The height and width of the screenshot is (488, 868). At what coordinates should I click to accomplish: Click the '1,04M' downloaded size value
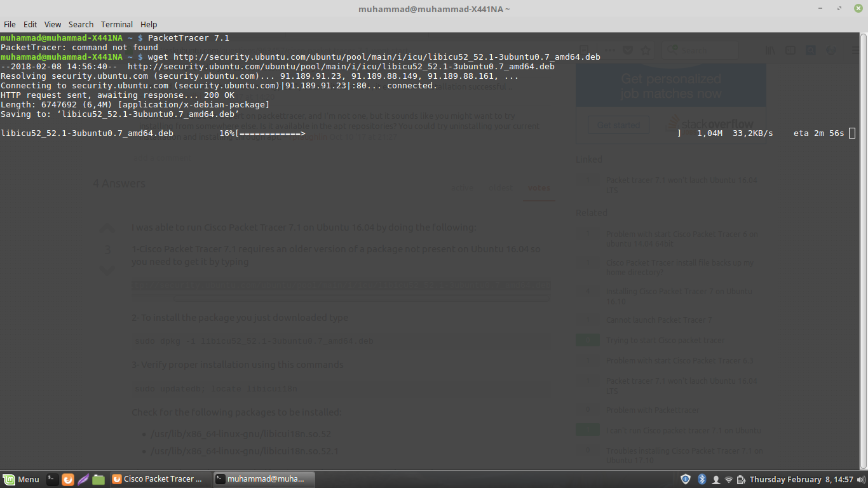point(710,133)
